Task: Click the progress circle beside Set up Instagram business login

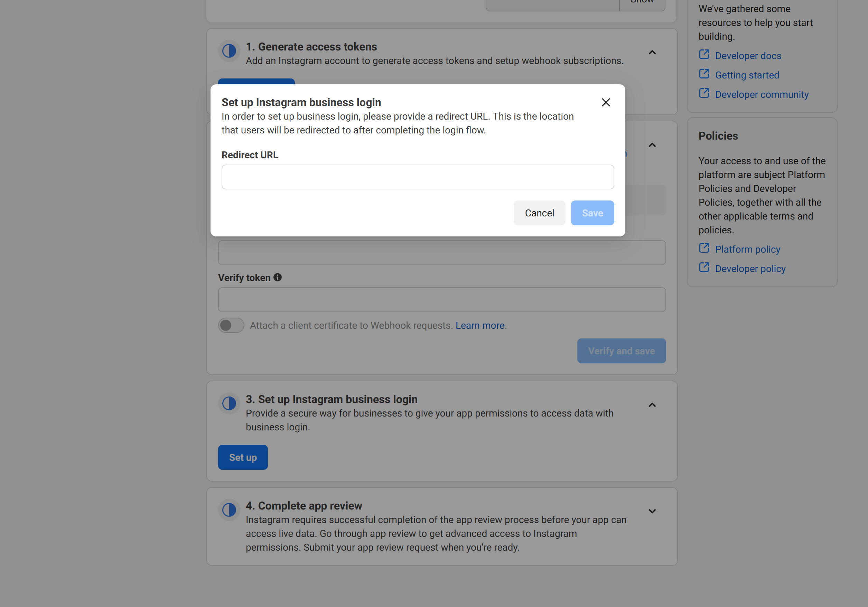Action: pos(229,404)
